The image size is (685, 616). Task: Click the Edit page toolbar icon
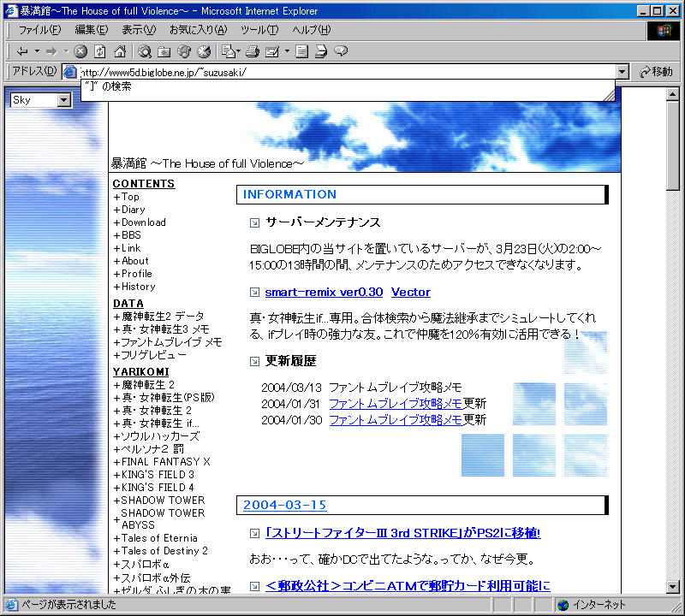(x=272, y=51)
